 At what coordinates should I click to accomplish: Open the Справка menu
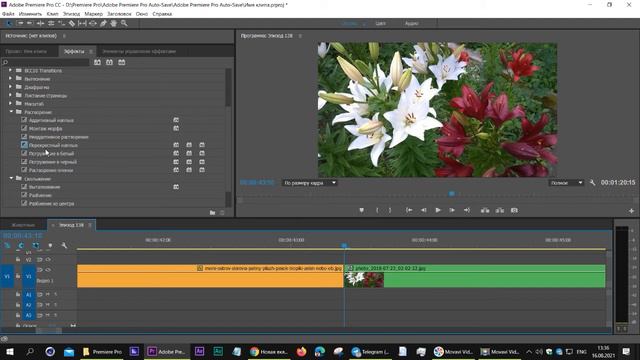[x=162, y=14]
